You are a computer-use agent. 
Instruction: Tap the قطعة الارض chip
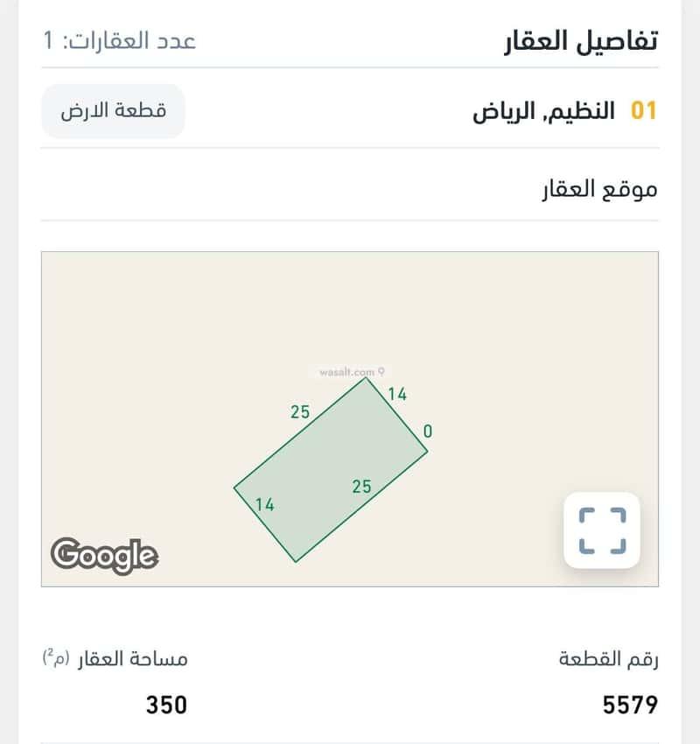(x=113, y=111)
